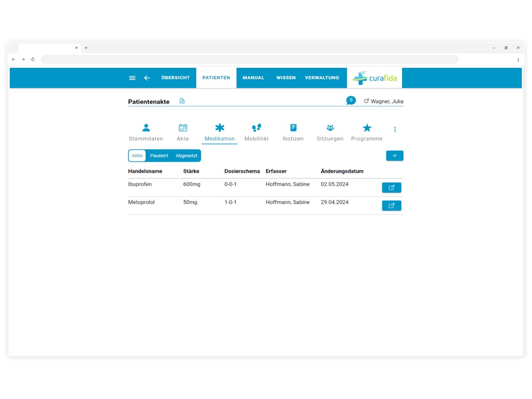Click the Metoprolol cell
Screen dimensions: 532x399
141,202
